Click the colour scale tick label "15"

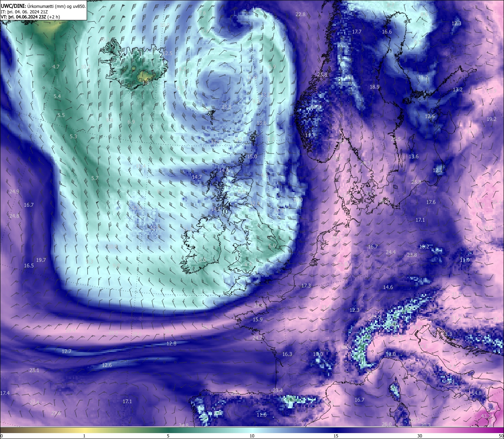pyautogui.click(x=336, y=435)
